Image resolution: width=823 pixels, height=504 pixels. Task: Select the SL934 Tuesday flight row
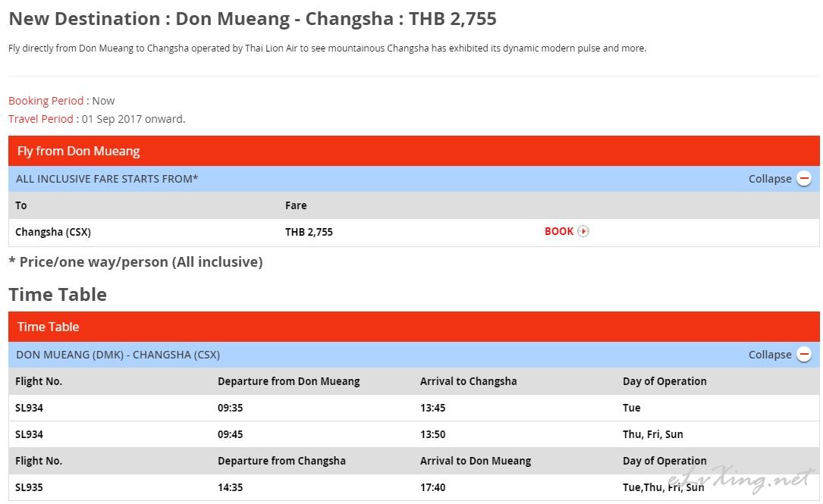(414, 408)
